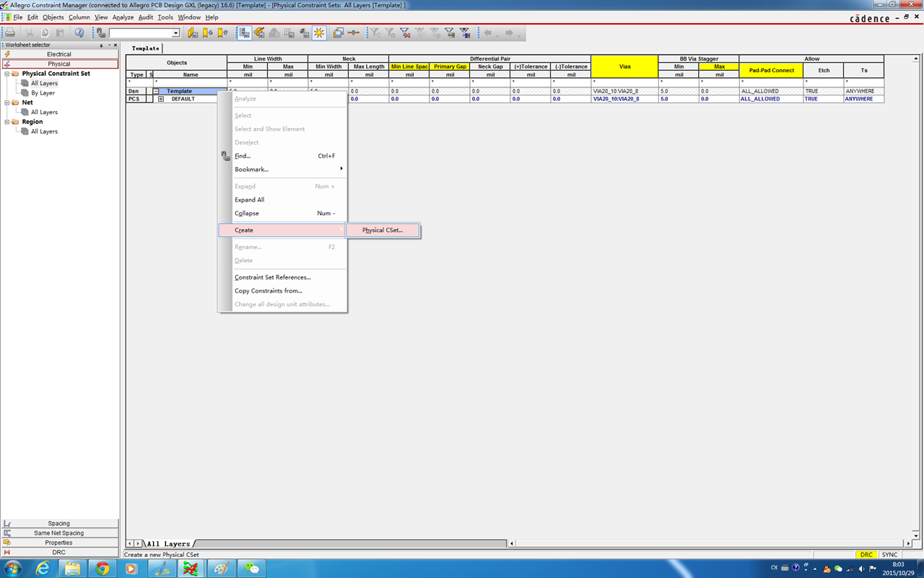The image size is (924, 578).
Task: Open the Objects menu
Action: 53,17
